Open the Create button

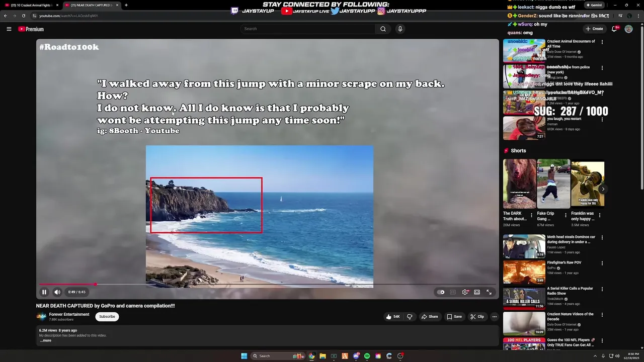click(x=594, y=29)
